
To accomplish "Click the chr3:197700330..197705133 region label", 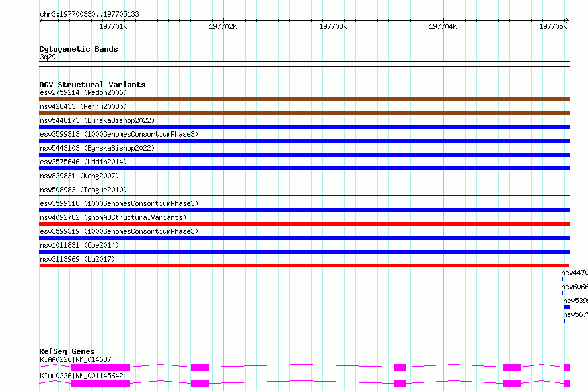I will click(89, 14).
